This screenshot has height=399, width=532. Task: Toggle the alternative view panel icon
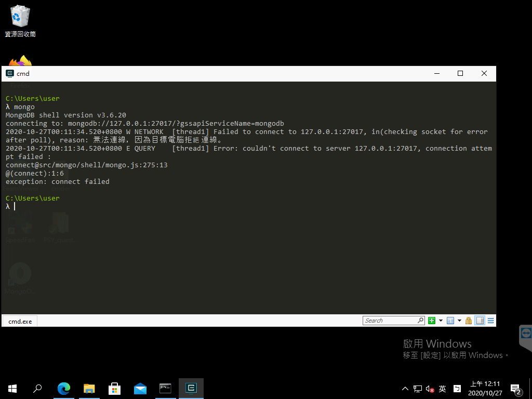point(480,321)
